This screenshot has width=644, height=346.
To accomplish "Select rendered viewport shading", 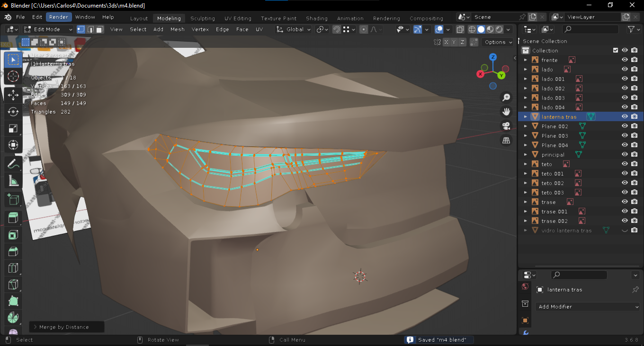I will [x=499, y=29].
